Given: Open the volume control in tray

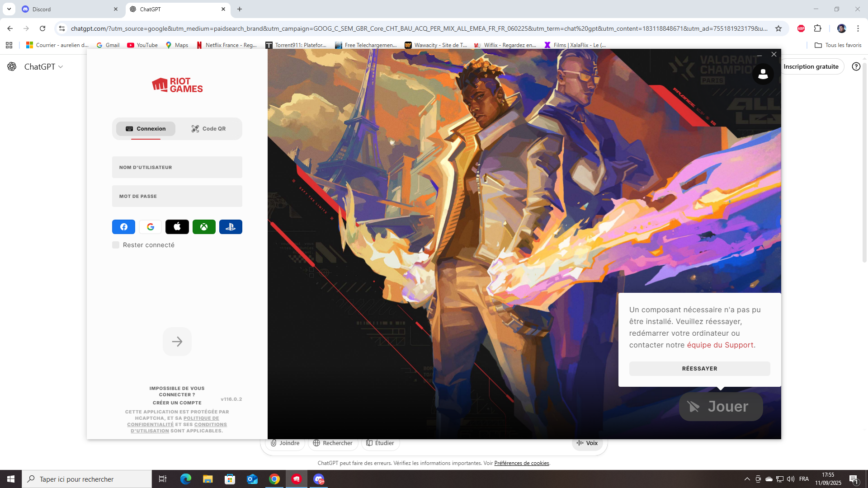Looking at the screenshot, I should [x=790, y=479].
